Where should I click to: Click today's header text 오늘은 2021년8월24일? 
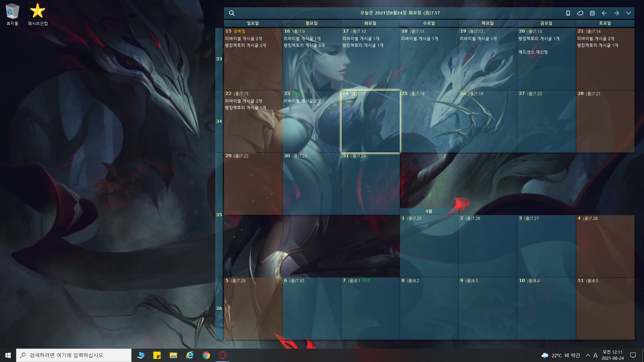click(400, 13)
